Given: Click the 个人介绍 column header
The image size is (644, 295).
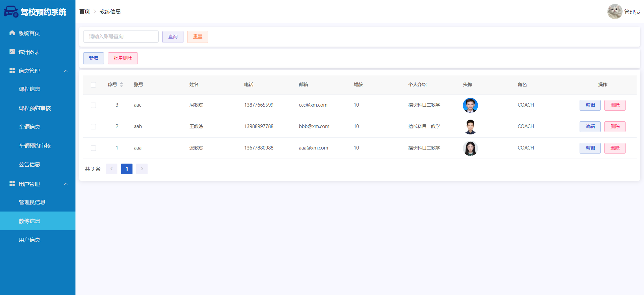Looking at the screenshot, I should (417, 84).
